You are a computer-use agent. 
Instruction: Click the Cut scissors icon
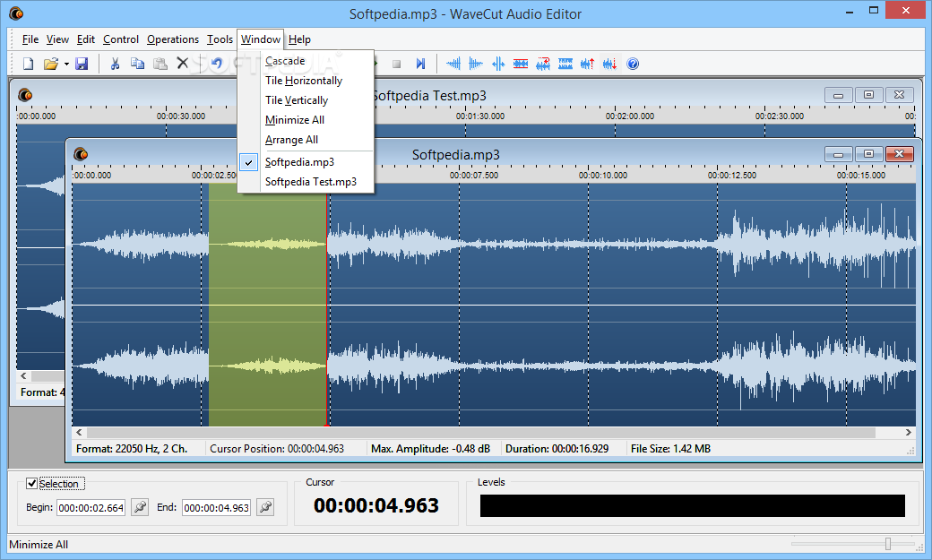[x=115, y=64]
